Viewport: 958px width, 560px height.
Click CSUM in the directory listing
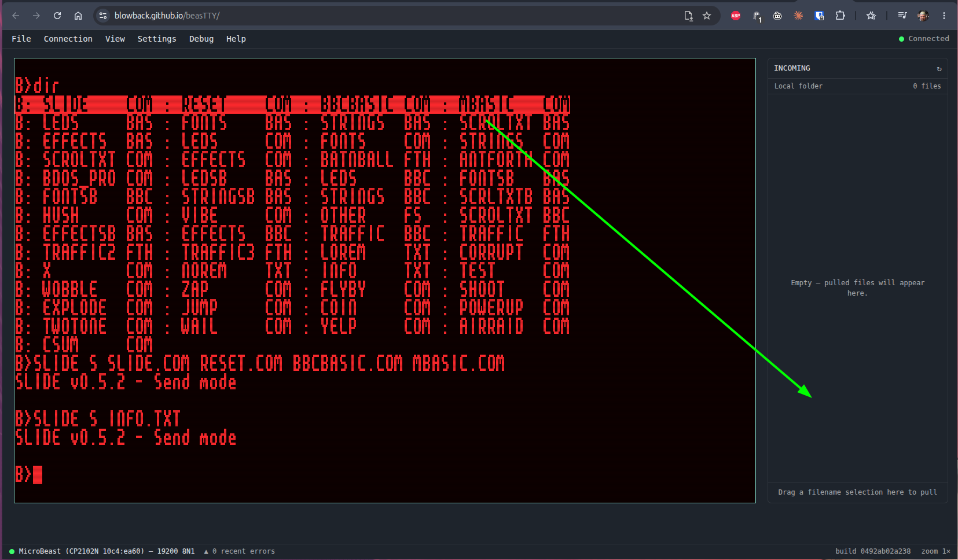pyautogui.click(x=61, y=345)
